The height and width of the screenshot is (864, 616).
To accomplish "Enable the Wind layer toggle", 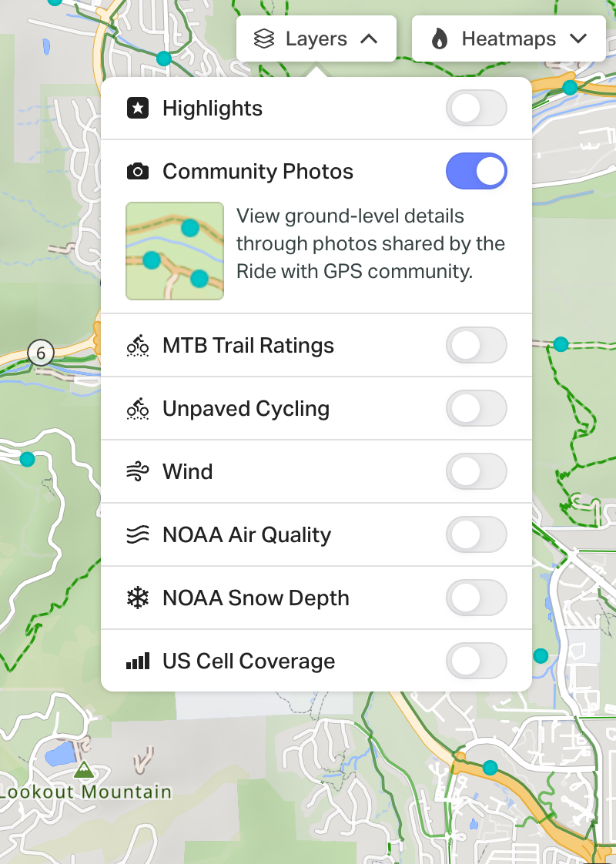I will (477, 472).
